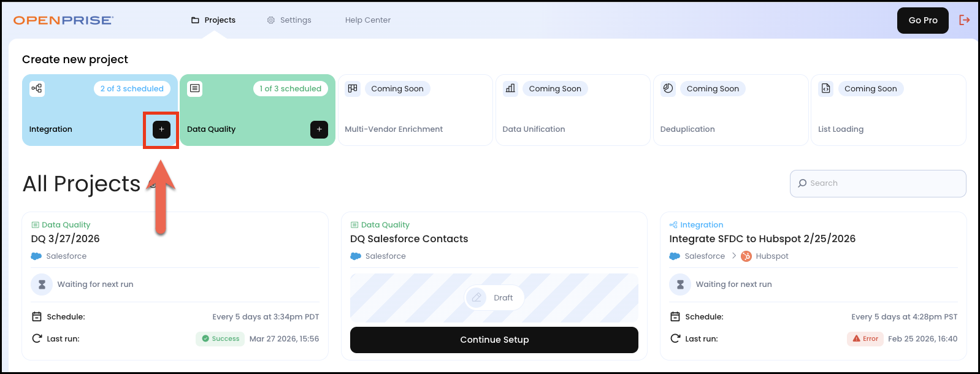Screen dimensions: 980x374
Task: Open the DQ 3/27/2026 project
Action: pos(66,239)
